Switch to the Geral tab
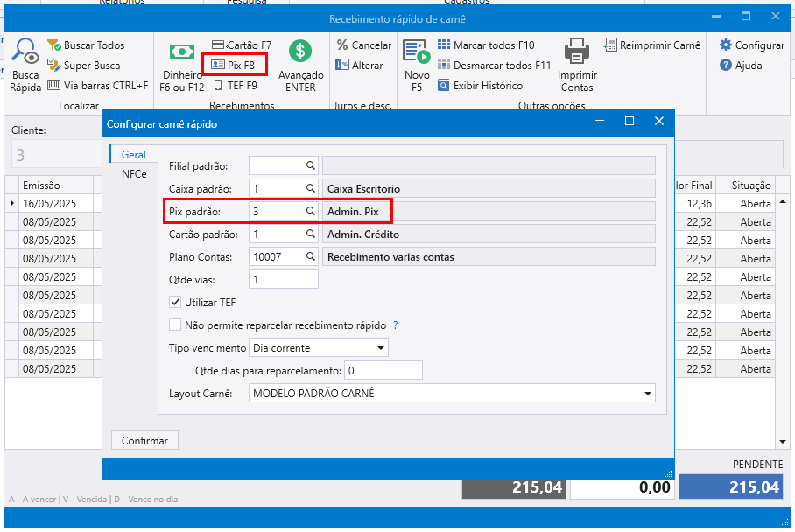 (x=133, y=155)
